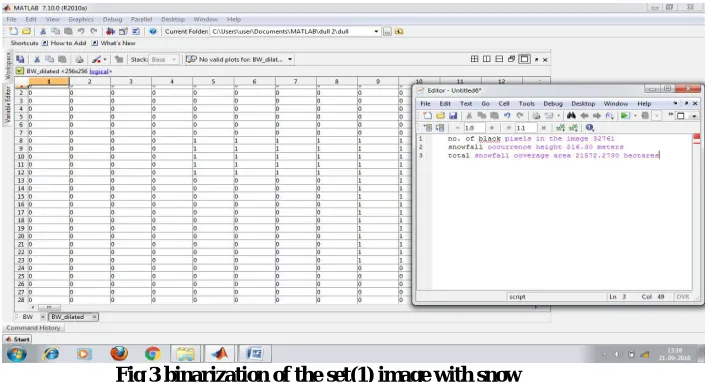
Task: Switch to the BW variable tab
Action: click(x=28, y=317)
